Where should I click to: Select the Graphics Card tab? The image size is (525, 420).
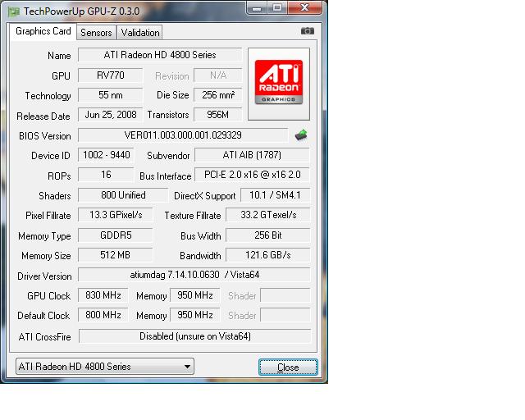tap(43, 31)
